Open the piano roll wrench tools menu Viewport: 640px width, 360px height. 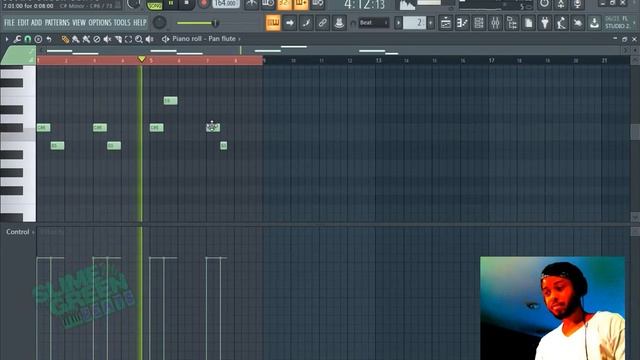click(17, 39)
